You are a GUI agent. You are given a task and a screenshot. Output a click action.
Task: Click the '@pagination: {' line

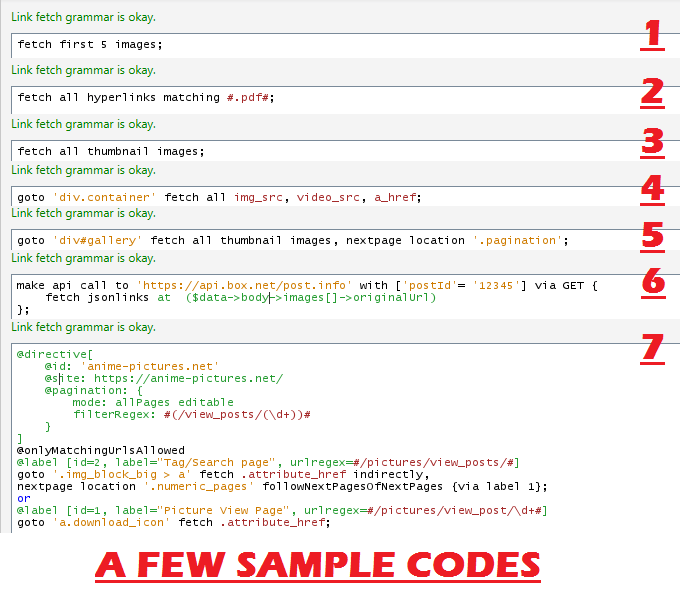(93, 390)
